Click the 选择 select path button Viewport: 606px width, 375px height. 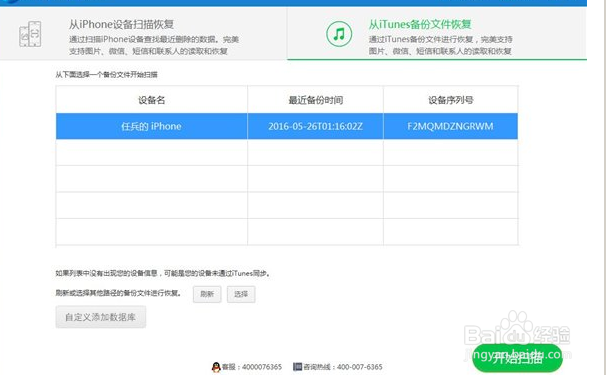point(241,294)
